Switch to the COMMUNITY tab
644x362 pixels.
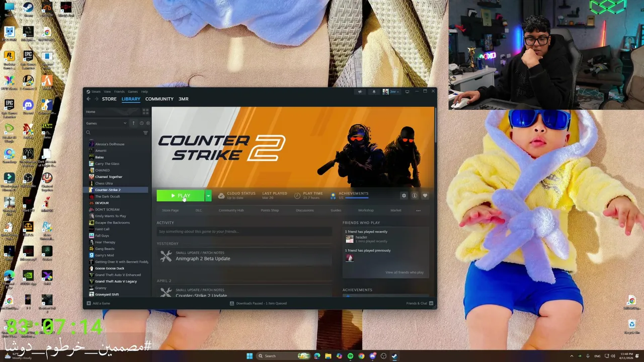pos(159,99)
